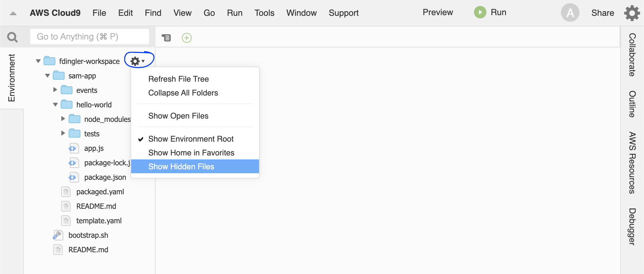
Task: Open the Tools menu
Action: (x=264, y=13)
